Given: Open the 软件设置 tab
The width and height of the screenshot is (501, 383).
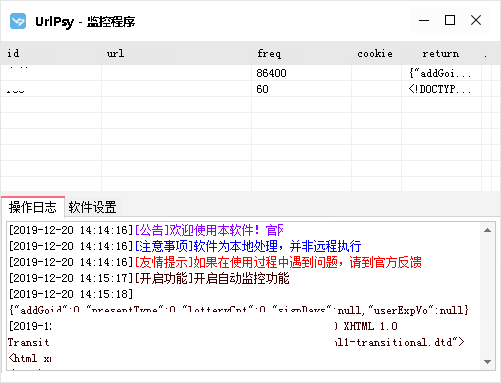Looking at the screenshot, I should coord(92,207).
